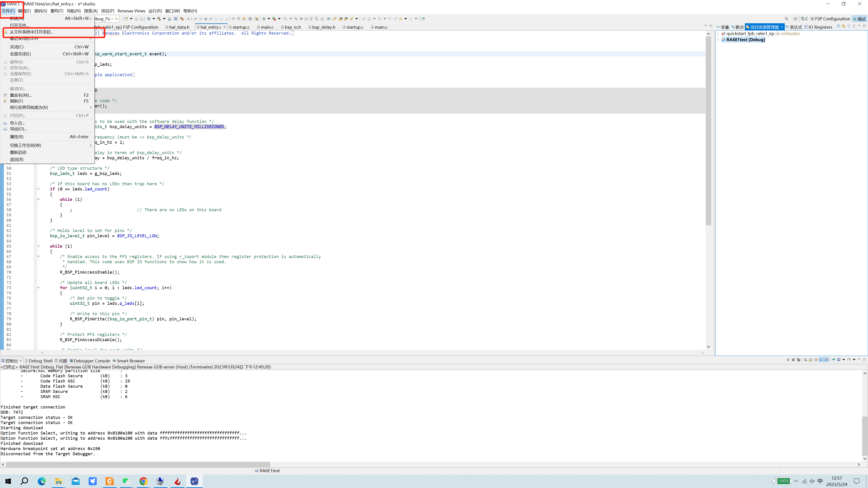Expand quickstart_fpb_ra6e1_ep project tree node
This screenshot has width=868, height=488.
pyautogui.click(x=718, y=33)
